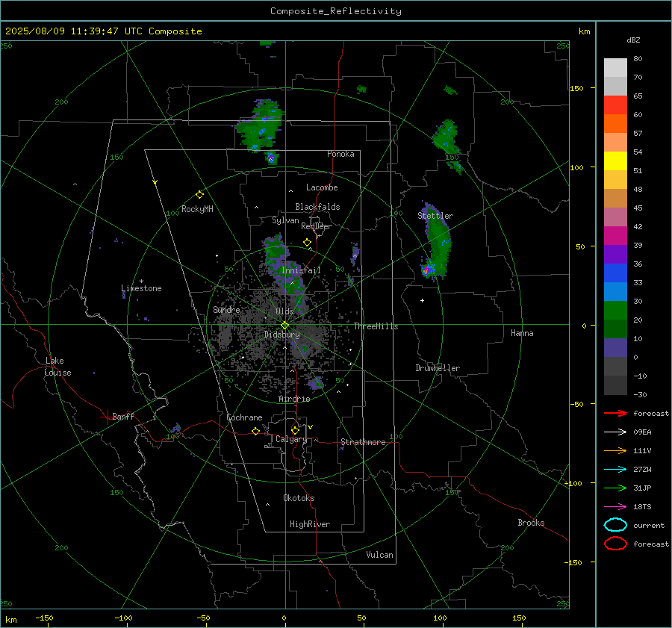Select the orange 111V arrow icon
Screen dimensions: 672x628
coord(615,450)
